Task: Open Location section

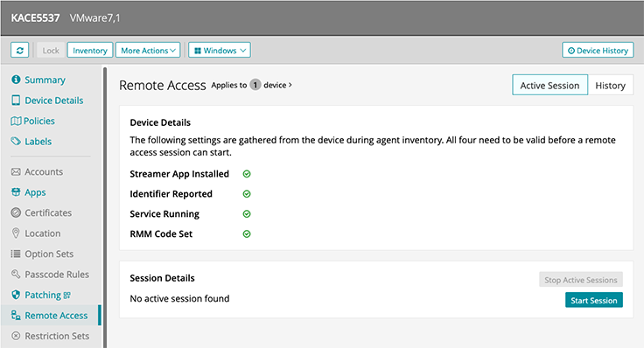Action: pos(43,233)
